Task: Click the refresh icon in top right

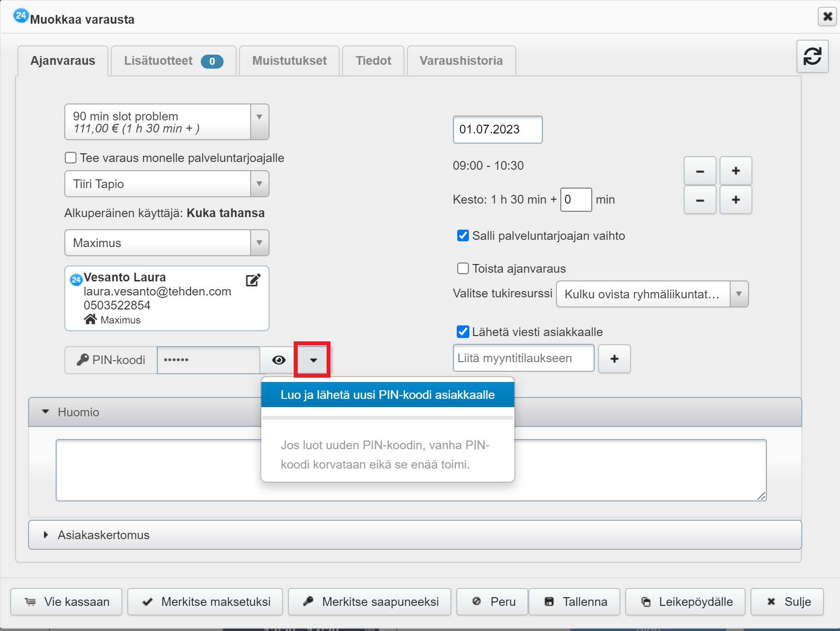Action: tap(812, 57)
